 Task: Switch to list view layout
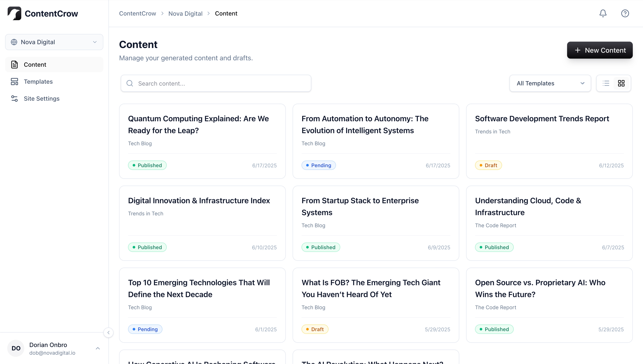[606, 83]
